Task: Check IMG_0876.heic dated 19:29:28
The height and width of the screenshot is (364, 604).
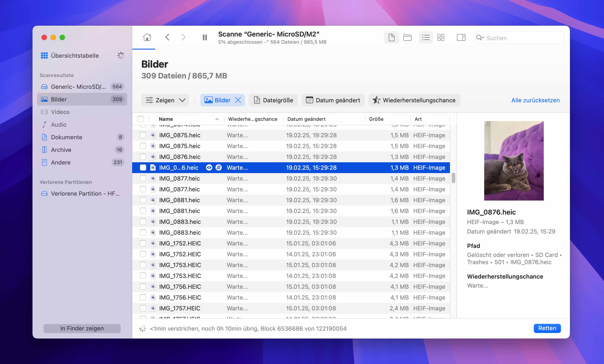Action: 143,156
